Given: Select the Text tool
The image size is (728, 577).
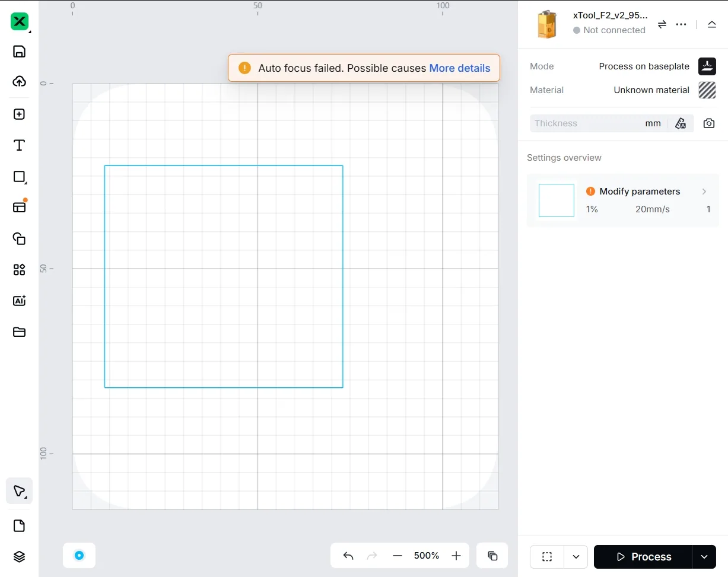Looking at the screenshot, I should 19,145.
